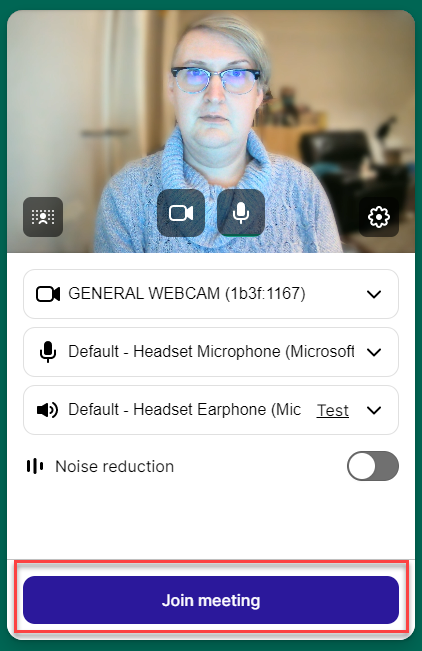Mute microphone with the mic button
422x651 pixels.
tap(241, 213)
